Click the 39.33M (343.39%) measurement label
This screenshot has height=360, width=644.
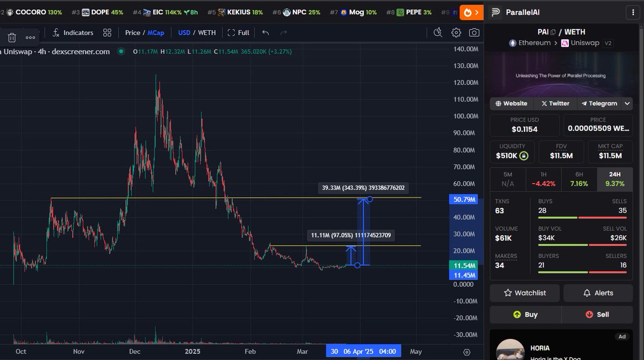click(363, 188)
